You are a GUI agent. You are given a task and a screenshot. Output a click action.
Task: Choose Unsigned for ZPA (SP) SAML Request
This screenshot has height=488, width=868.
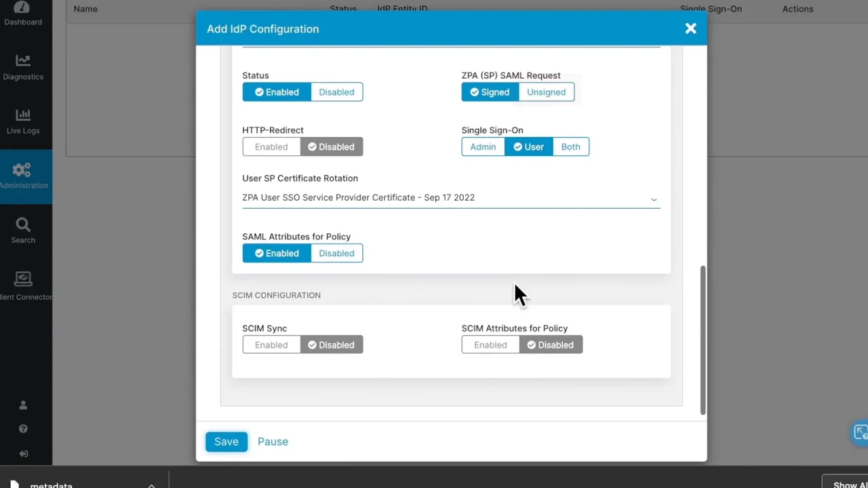(546, 92)
